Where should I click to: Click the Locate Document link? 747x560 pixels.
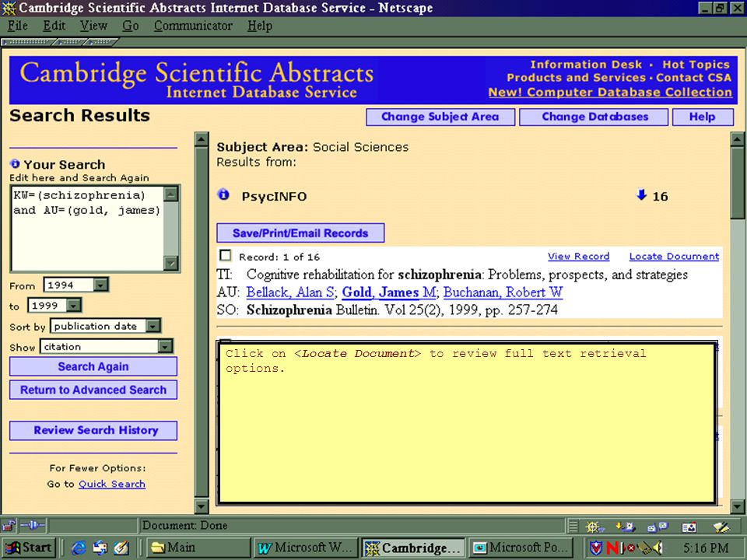674,256
